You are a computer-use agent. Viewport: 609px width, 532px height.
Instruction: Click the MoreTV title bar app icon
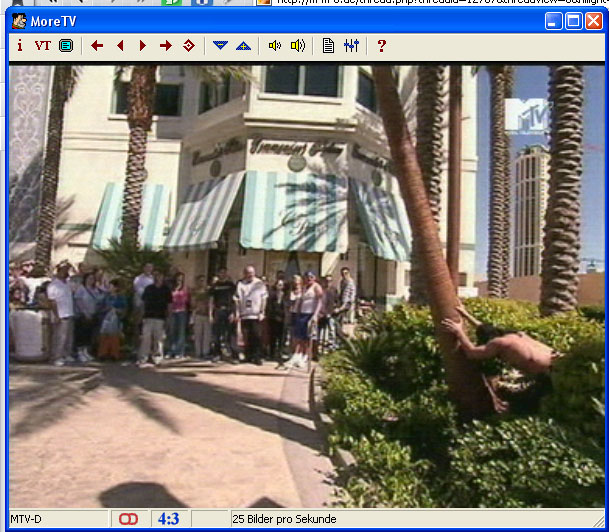tap(19, 21)
